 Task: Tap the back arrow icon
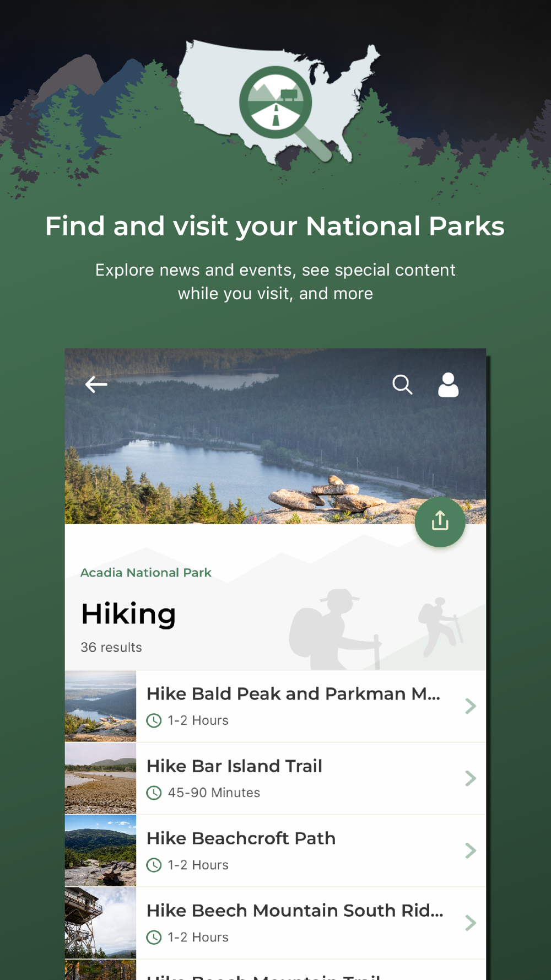click(96, 384)
